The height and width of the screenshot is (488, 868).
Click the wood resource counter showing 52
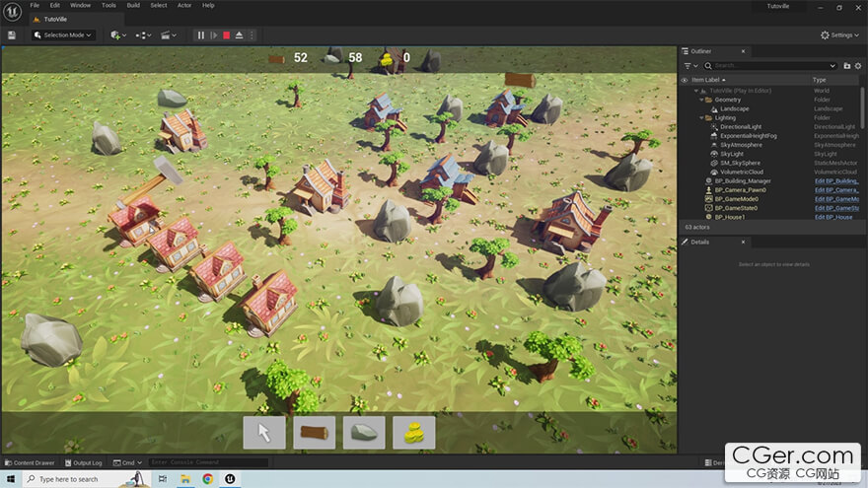tap(300, 57)
